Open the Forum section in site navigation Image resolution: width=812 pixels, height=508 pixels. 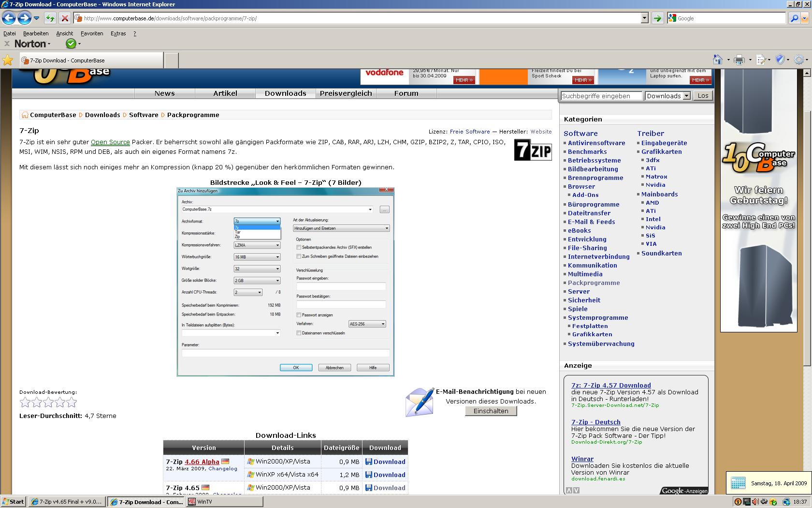point(406,93)
